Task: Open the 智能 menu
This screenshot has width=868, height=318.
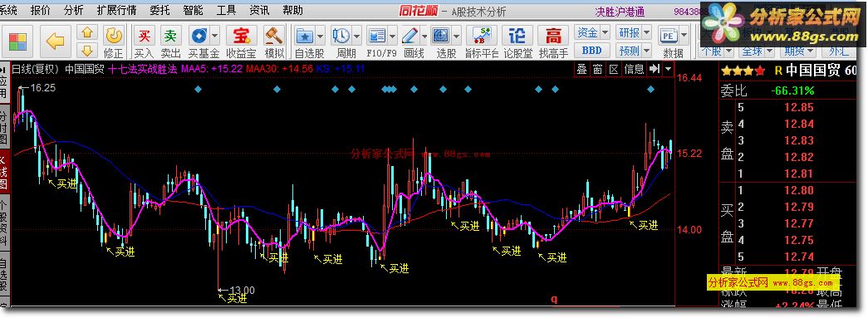Action: [x=194, y=10]
